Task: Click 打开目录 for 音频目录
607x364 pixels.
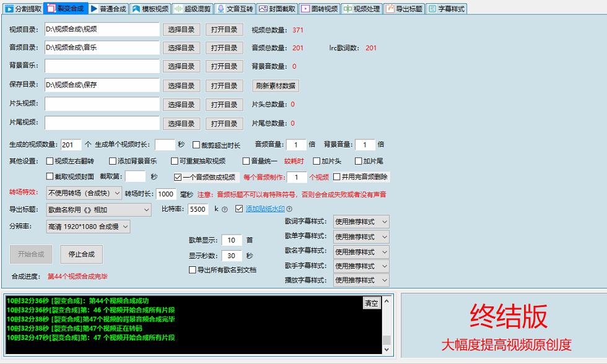Action: (224, 48)
